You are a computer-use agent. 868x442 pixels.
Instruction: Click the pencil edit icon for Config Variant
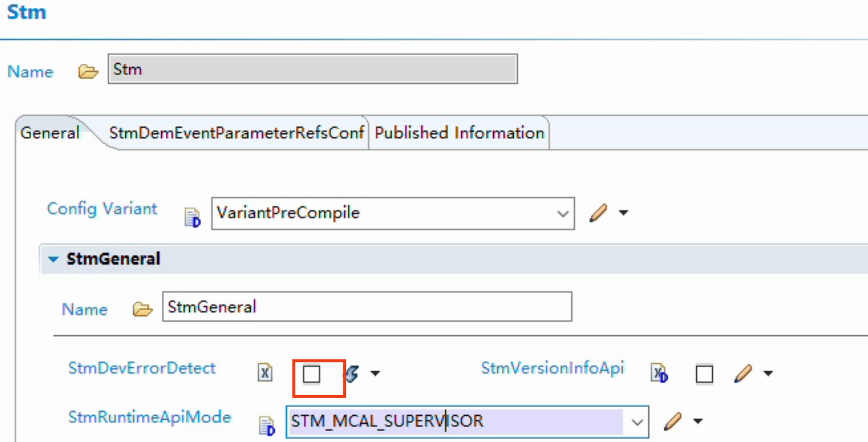(x=599, y=213)
